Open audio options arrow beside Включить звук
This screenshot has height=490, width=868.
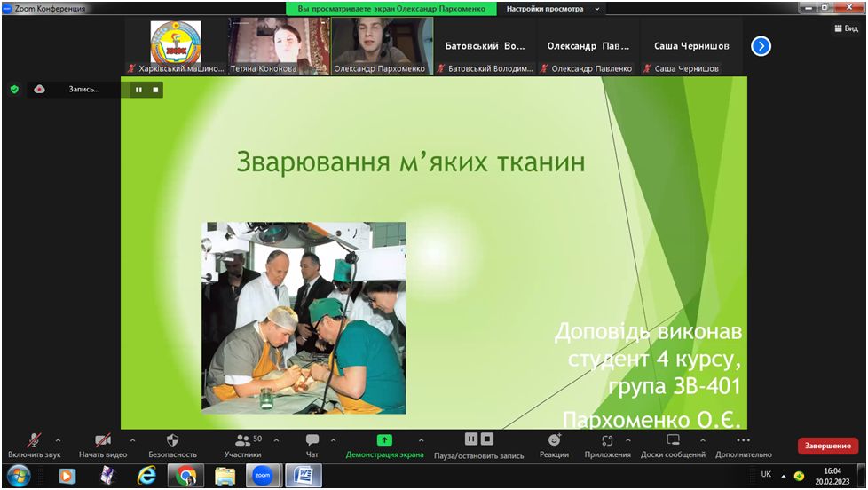coord(58,440)
